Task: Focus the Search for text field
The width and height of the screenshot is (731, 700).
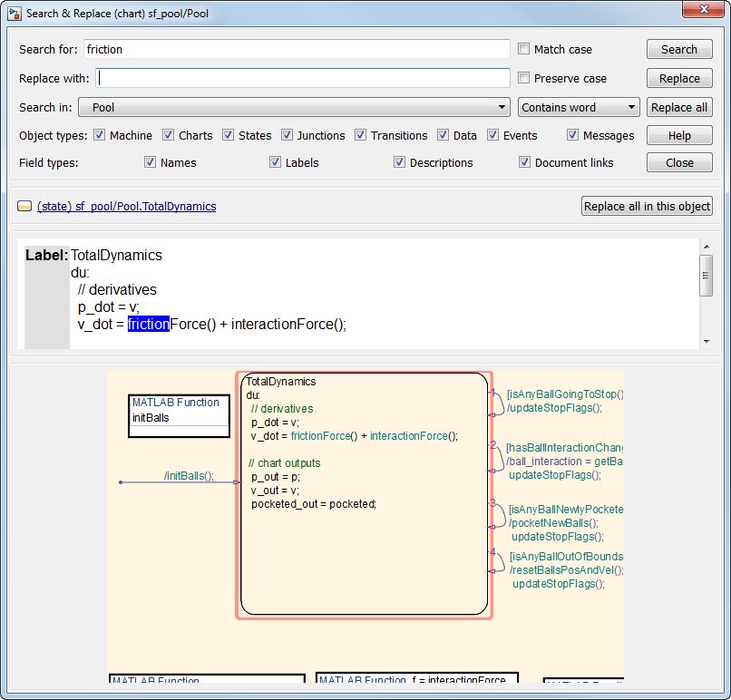Action: pos(297,49)
